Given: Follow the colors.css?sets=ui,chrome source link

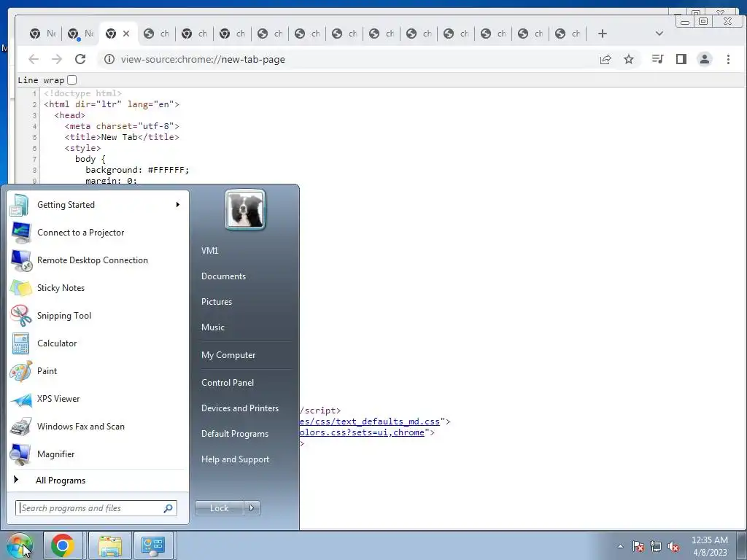Looking at the screenshot, I should (362, 432).
